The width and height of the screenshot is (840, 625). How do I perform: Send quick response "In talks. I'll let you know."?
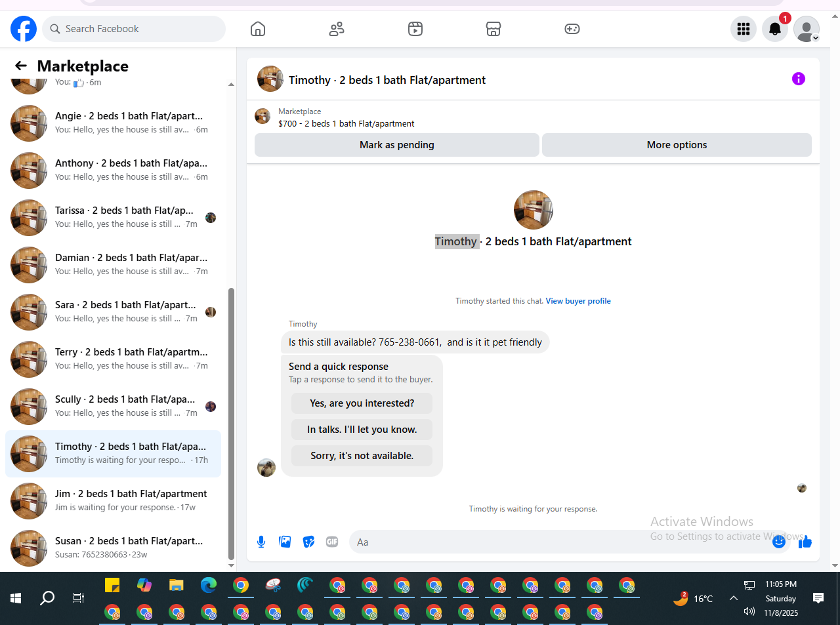click(362, 430)
